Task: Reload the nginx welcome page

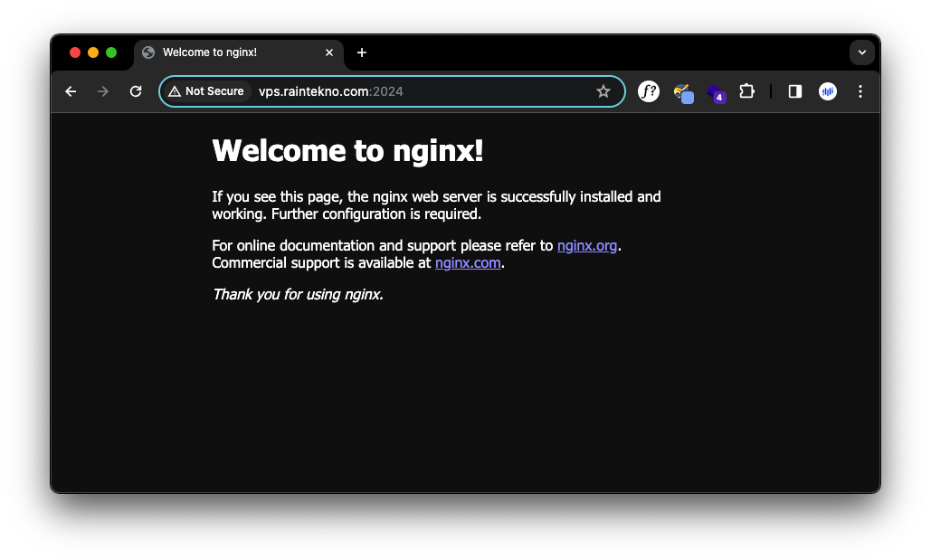Action: [x=136, y=91]
